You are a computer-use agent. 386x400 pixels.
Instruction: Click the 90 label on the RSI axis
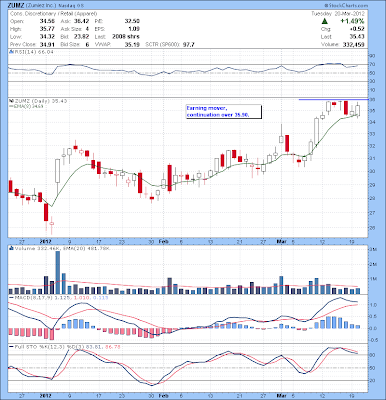pyautogui.click(x=373, y=56)
